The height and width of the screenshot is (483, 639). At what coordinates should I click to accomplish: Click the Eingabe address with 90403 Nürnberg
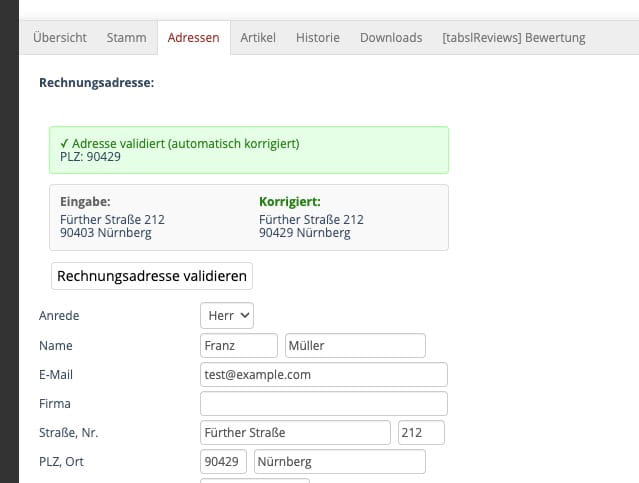[x=108, y=233]
